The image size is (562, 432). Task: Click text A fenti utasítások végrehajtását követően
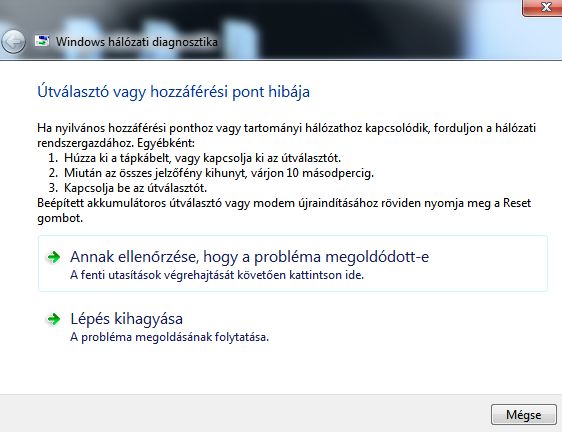coord(217,275)
